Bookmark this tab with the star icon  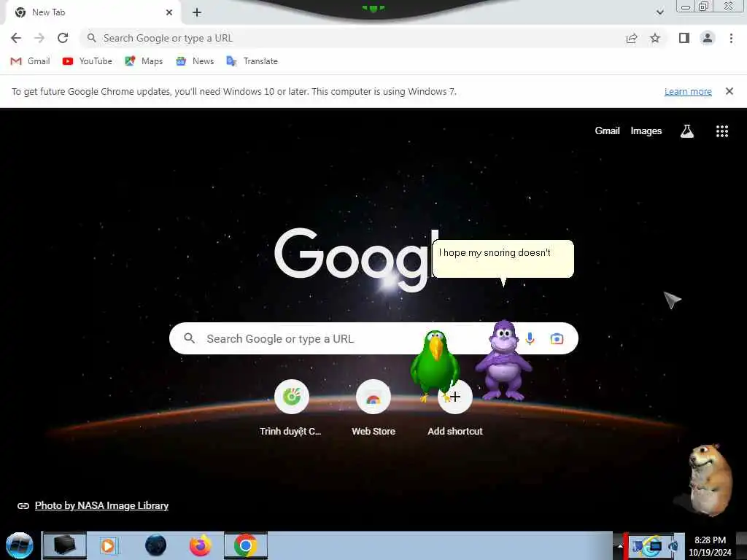click(x=655, y=38)
